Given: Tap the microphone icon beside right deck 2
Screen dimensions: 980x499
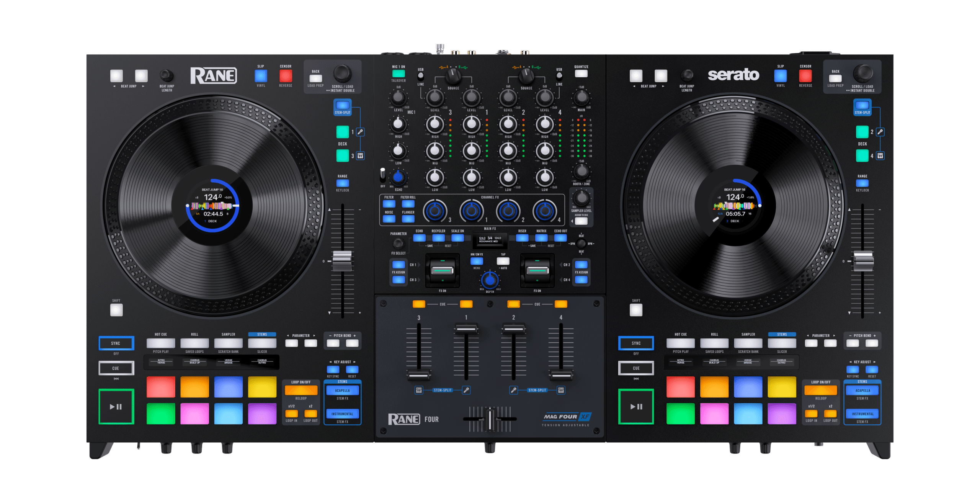Looking at the screenshot, I should (x=880, y=132).
